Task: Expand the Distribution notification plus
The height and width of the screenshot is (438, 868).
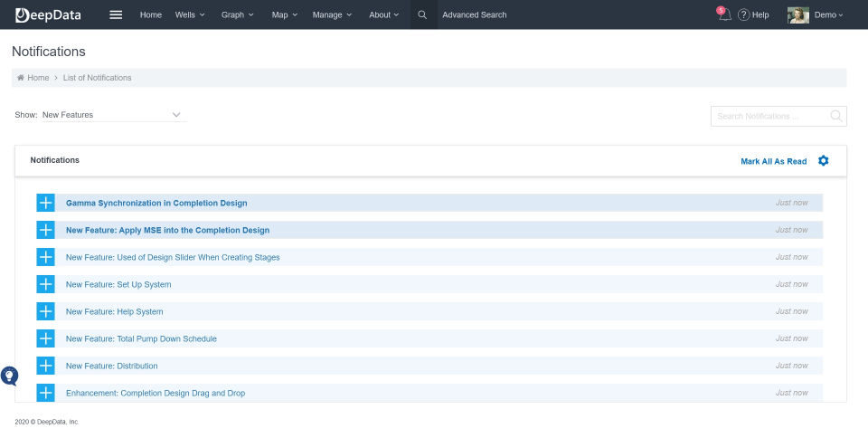Action: pos(45,366)
